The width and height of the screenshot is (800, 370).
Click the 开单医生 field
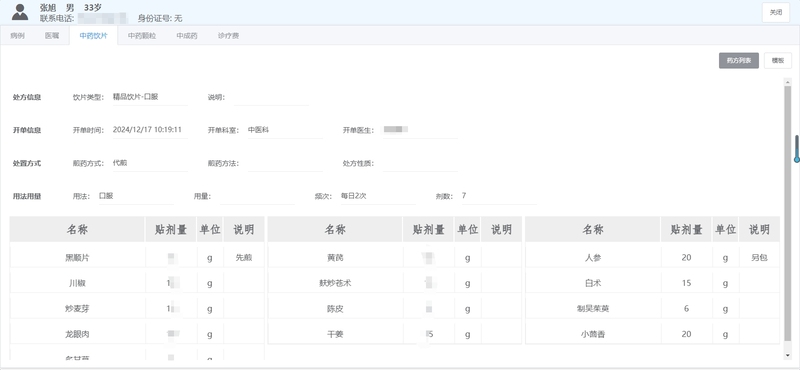click(x=420, y=130)
